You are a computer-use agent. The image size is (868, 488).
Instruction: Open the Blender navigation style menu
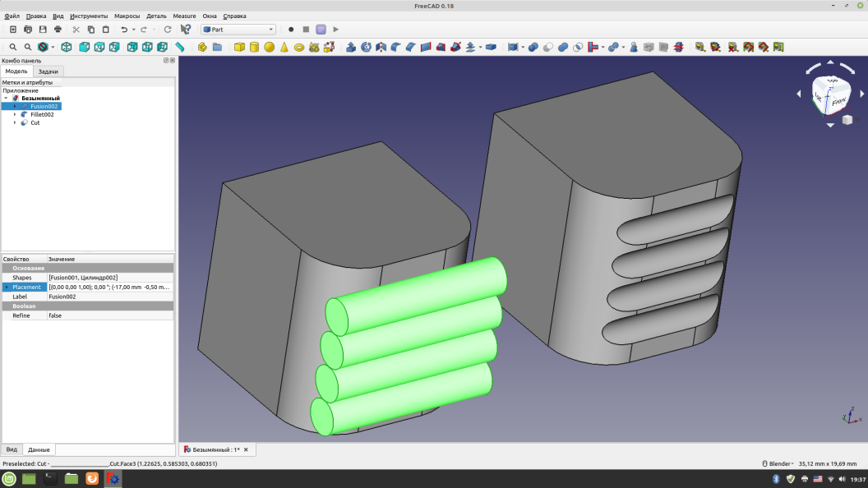tap(778, 463)
